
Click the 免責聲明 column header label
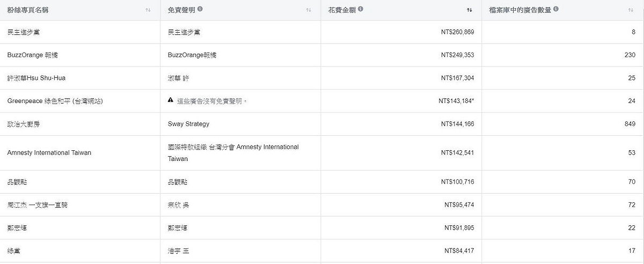point(181,10)
